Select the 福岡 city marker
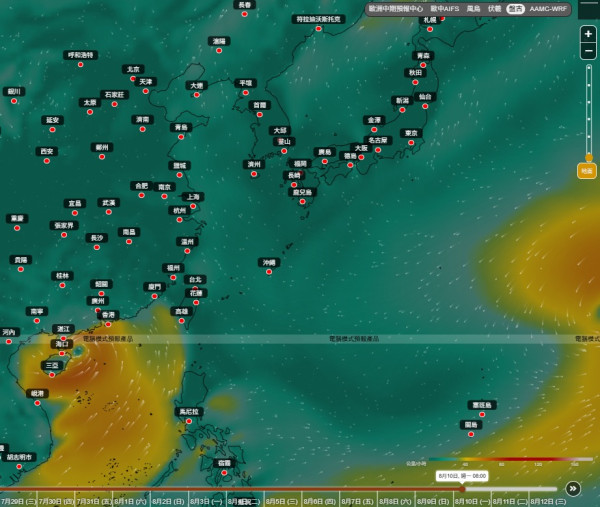600x507 pixels. click(x=300, y=173)
